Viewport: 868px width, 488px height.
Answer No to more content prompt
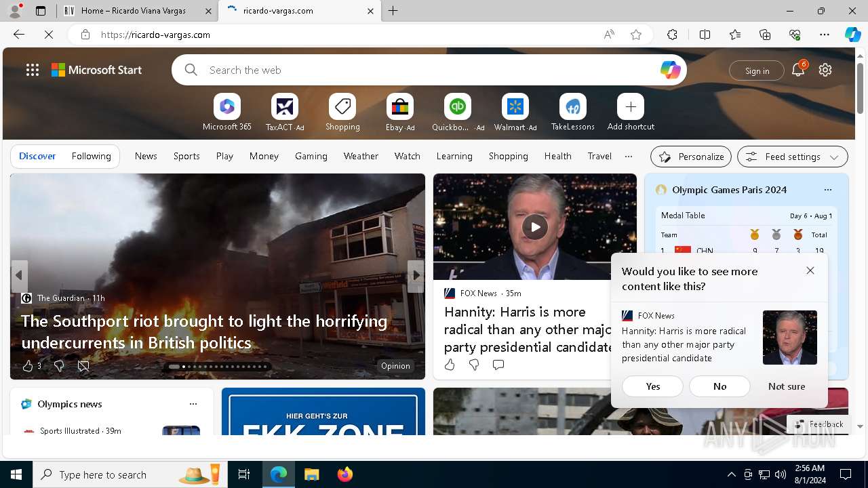pyautogui.click(x=719, y=386)
